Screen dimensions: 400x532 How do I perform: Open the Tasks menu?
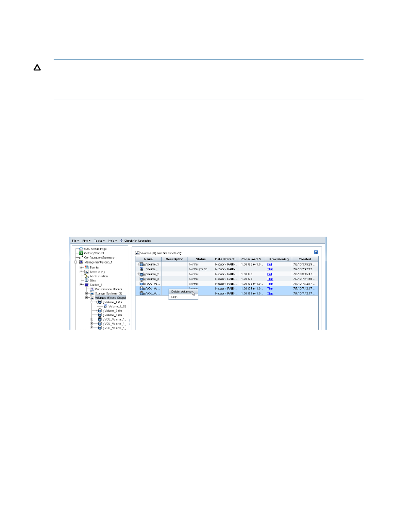pyautogui.click(x=99, y=241)
